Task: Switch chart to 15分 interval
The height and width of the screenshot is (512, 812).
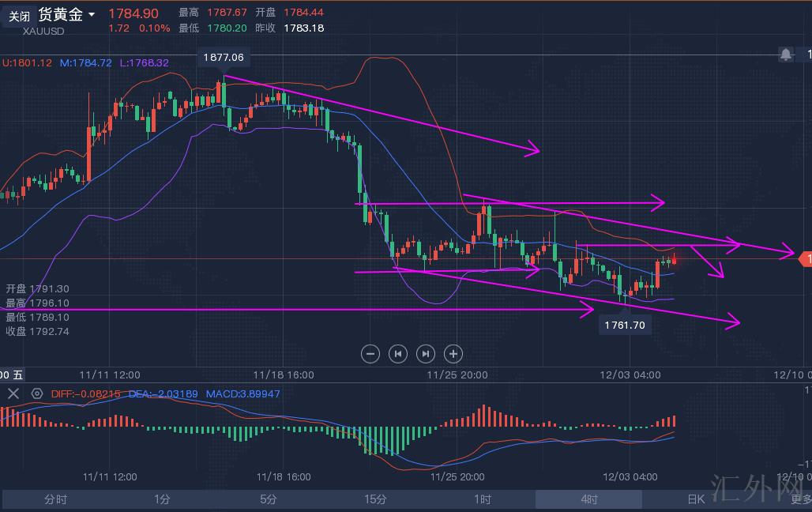Action: pyautogui.click(x=375, y=499)
